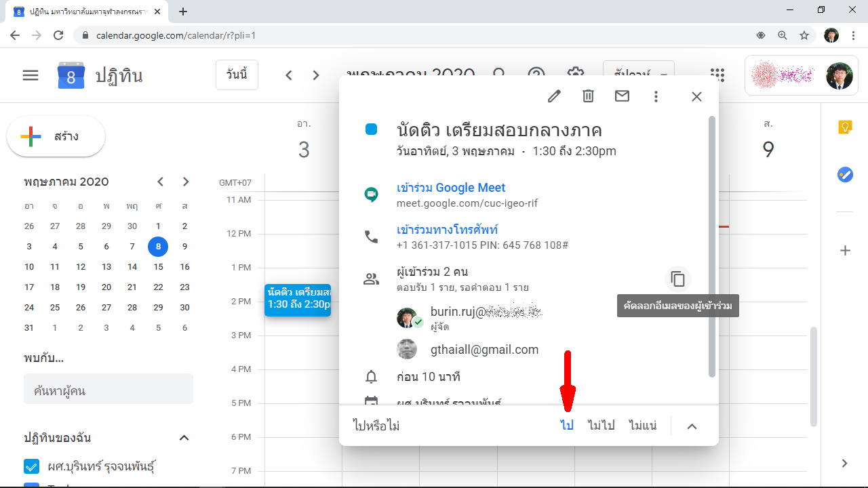Click the ค้นหาผู้คน search people field
This screenshot has height=488, width=868.
108,391
